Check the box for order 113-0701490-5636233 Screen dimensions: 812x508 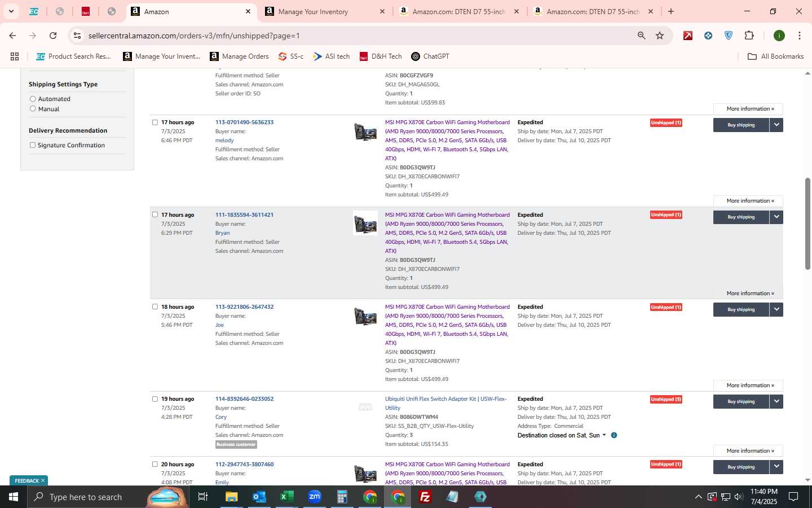click(x=155, y=122)
